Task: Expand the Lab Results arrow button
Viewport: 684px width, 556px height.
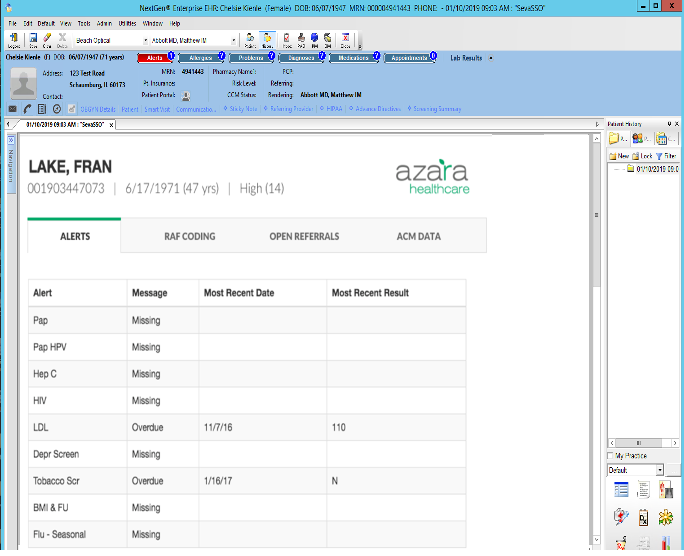Action: 491,58
